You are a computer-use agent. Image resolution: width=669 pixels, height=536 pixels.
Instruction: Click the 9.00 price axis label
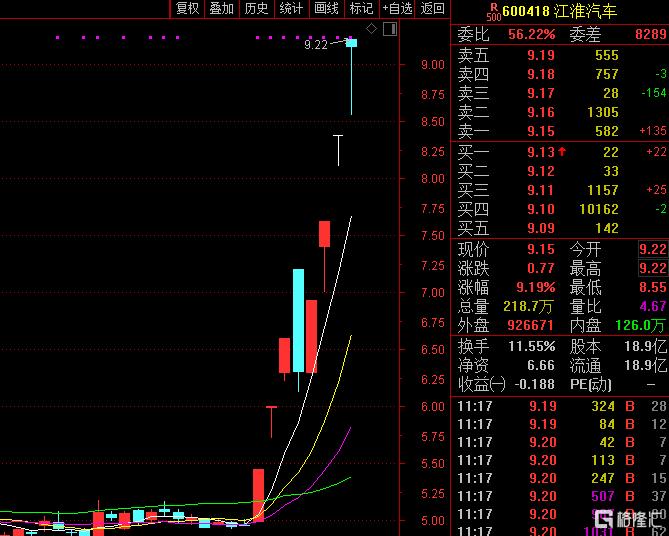click(433, 65)
